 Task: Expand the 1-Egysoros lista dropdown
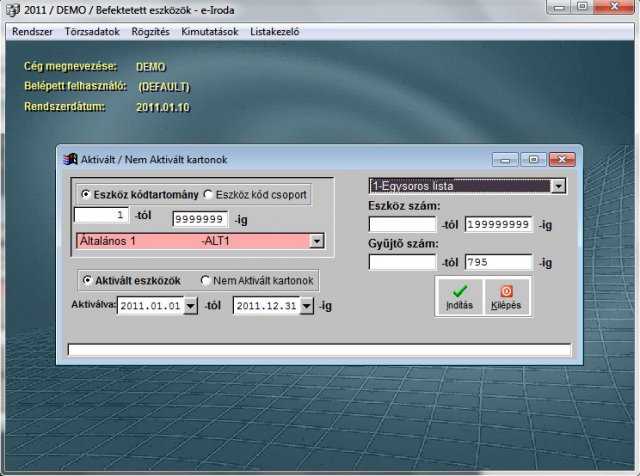[x=558, y=186]
